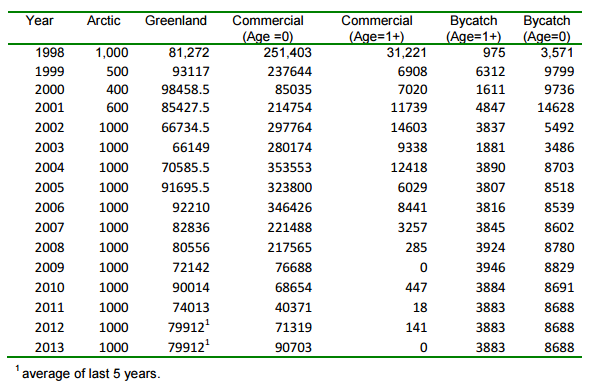Select the year cell 2000
This screenshot has width=591, height=386.
click(x=50, y=90)
